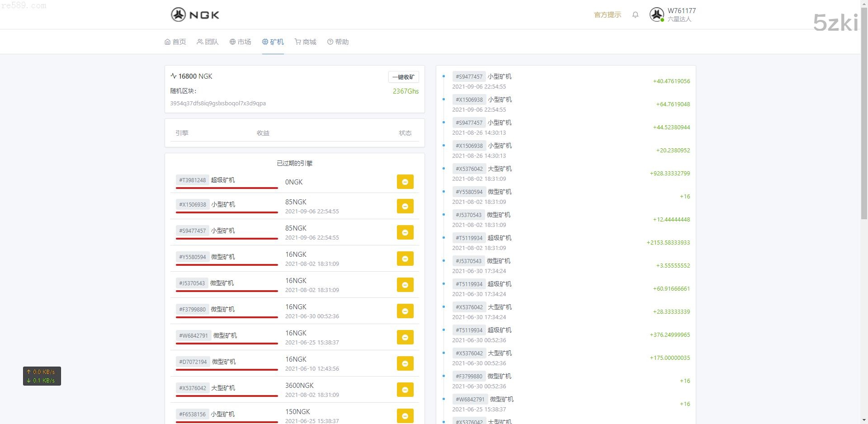This screenshot has width=868, height=424.
Task: Click yellow status button for #F3799880 miner
Action: 405,311
